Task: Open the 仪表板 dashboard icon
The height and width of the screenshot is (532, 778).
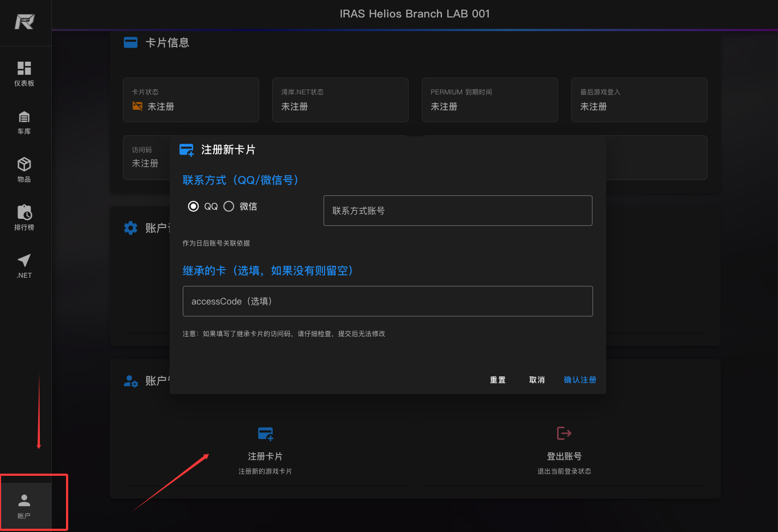Action: (x=25, y=68)
